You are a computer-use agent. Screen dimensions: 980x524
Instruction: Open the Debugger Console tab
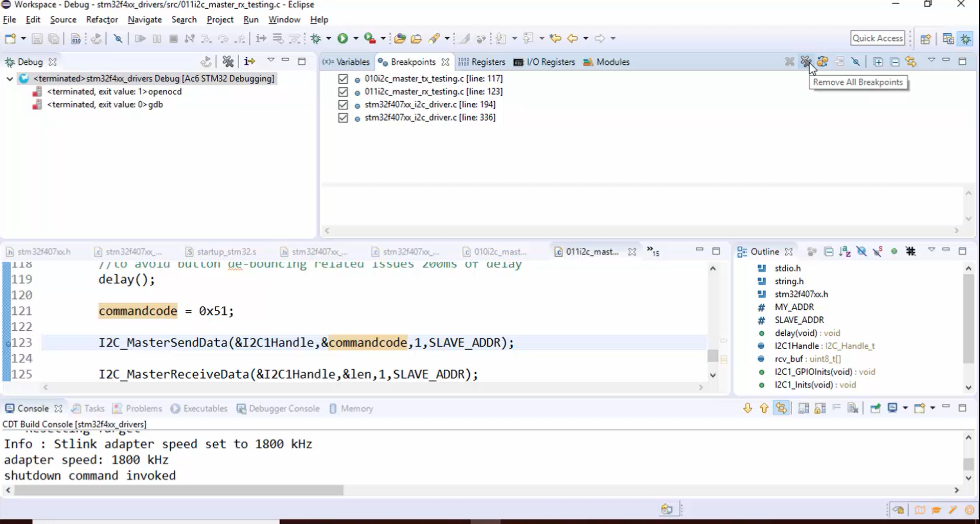pos(278,408)
